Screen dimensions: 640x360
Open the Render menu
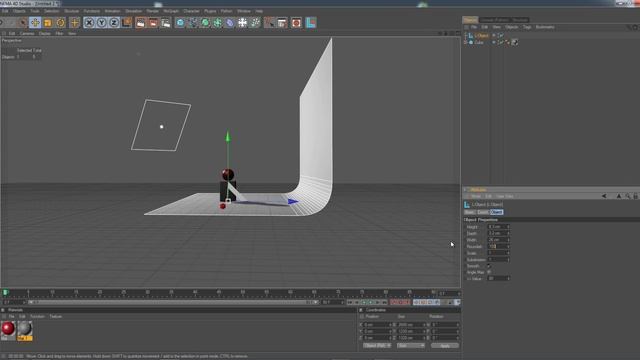(153, 11)
